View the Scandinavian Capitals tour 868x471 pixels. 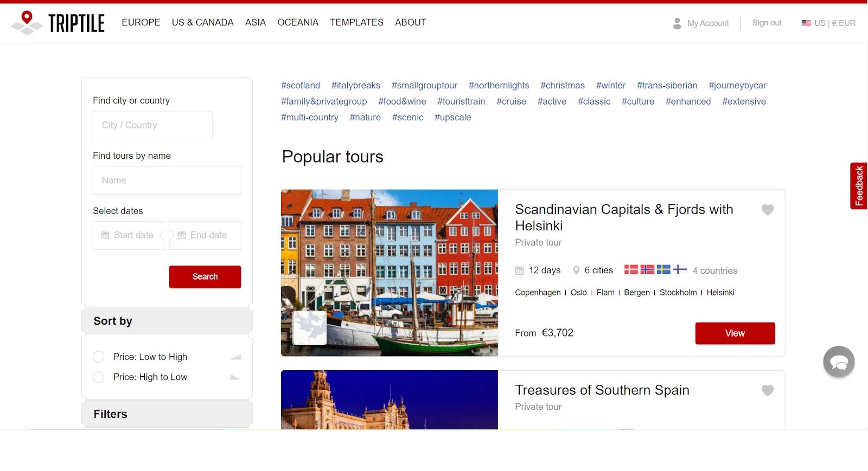pos(735,333)
